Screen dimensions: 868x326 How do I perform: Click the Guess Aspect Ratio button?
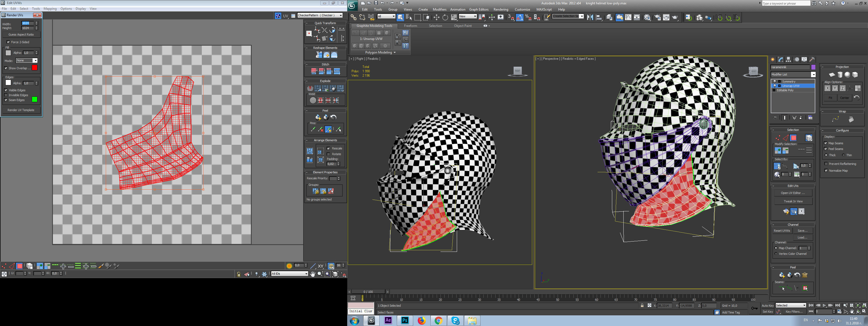21,35
